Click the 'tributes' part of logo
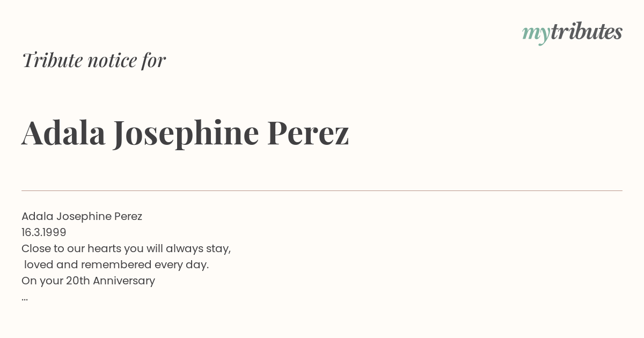Viewport: 644px width, 338px height. coord(586,32)
